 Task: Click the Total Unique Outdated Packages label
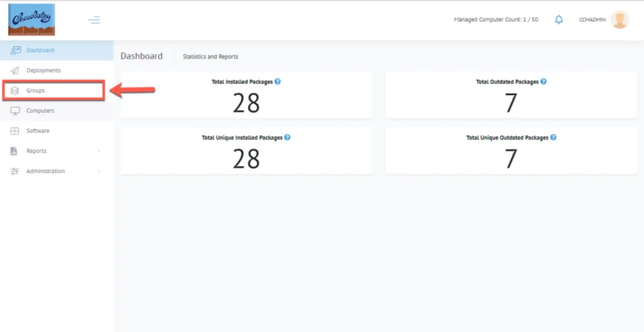coord(507,138)
